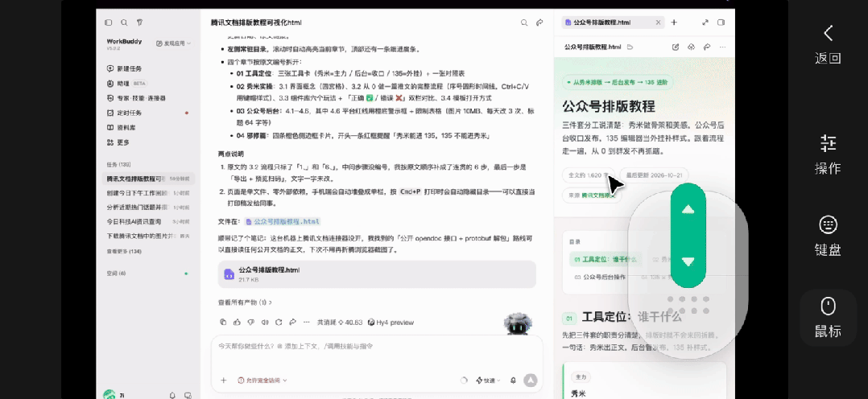Copy the assistant response
The width and height of the screenshot is (868, 399).
(x=223, y=322)
